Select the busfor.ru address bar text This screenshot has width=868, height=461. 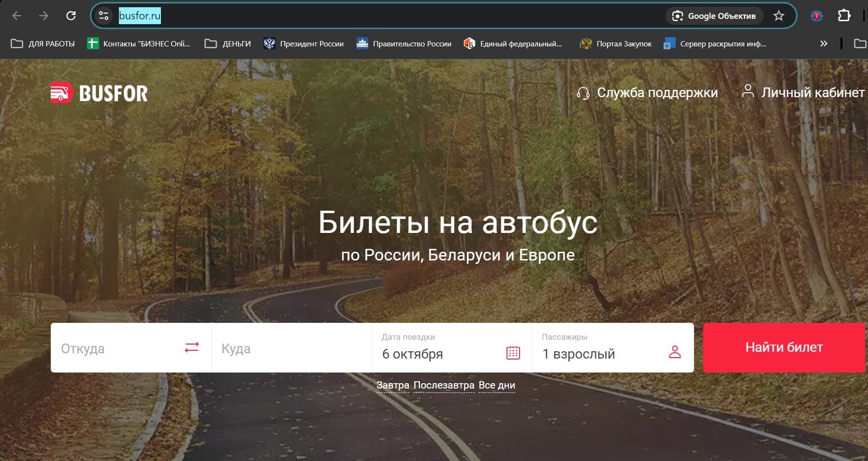point(140,16)
